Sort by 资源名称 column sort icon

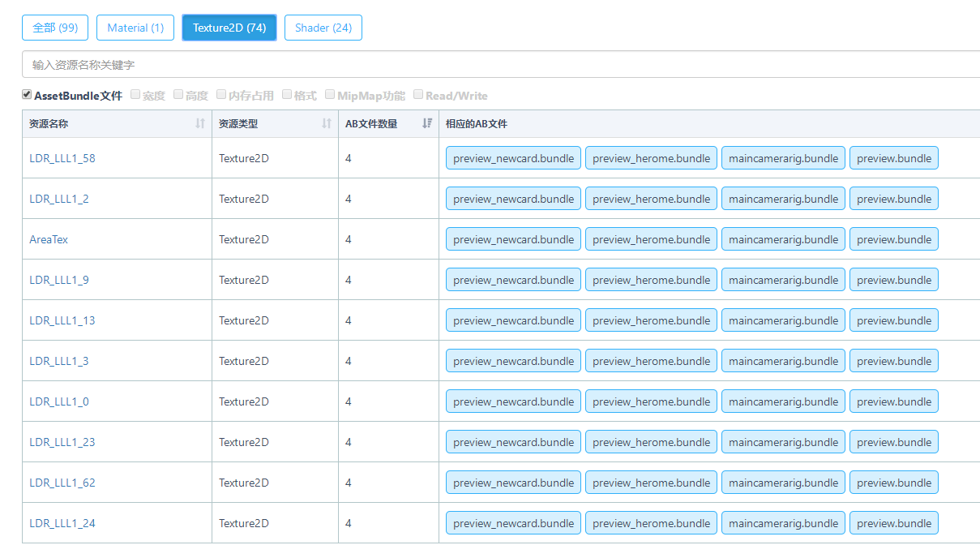(x=200, y=123)
